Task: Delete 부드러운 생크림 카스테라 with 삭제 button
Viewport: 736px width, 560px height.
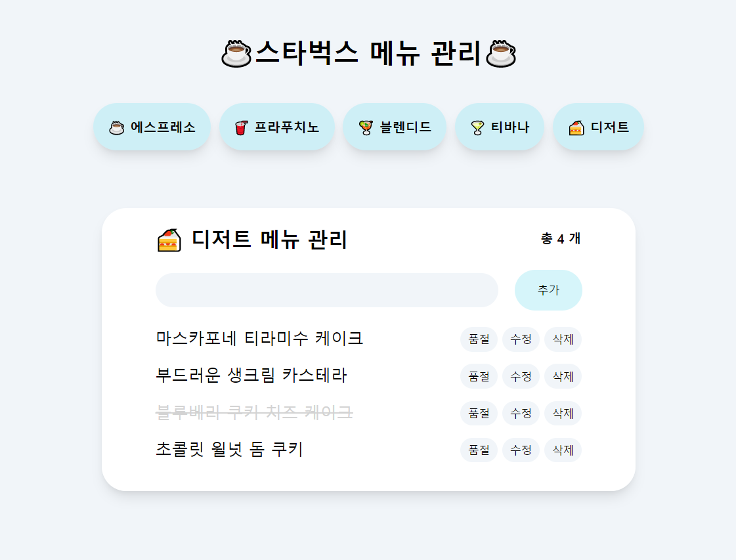Action: tap(563, 376)
